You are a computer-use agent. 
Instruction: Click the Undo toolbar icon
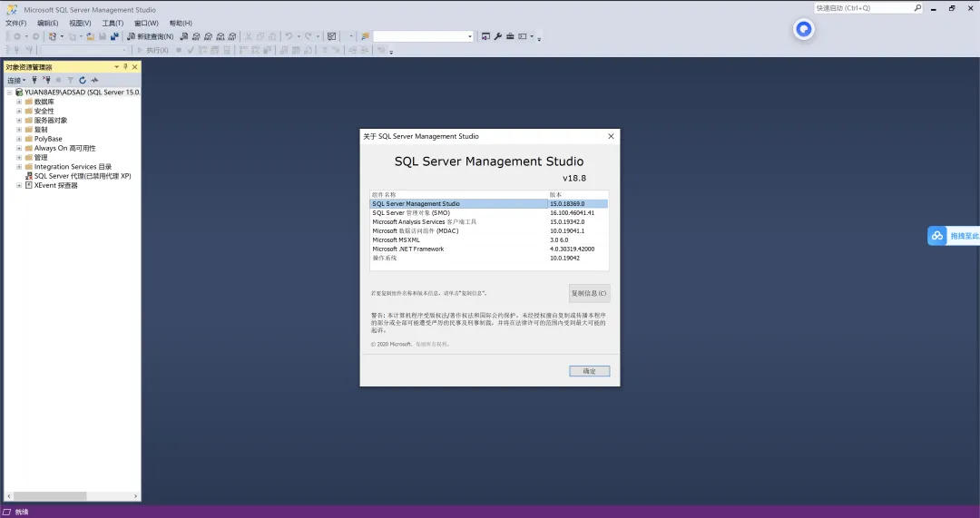coord(289,36)
